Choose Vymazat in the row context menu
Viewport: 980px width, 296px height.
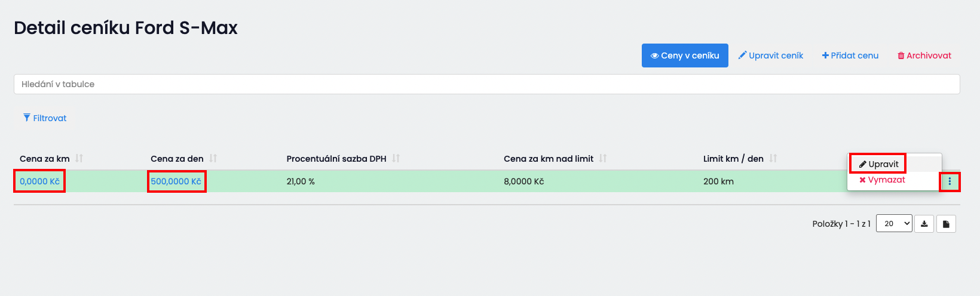[882, 180]
